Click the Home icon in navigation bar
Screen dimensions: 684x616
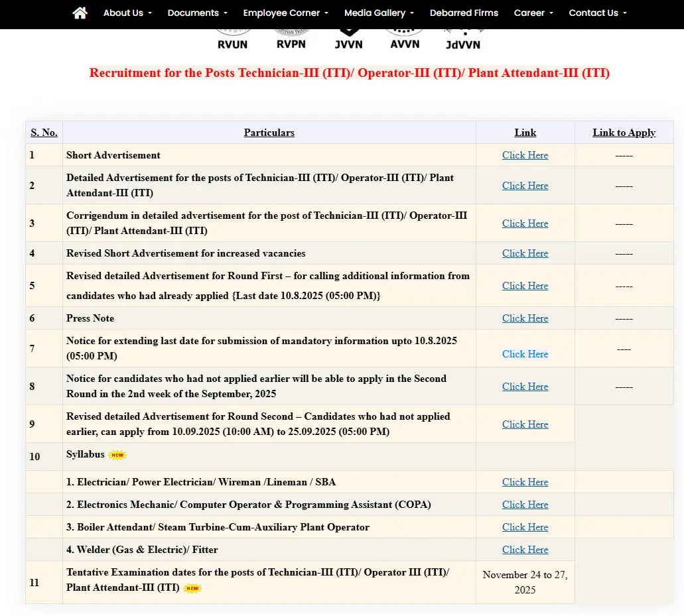point(80,13)
